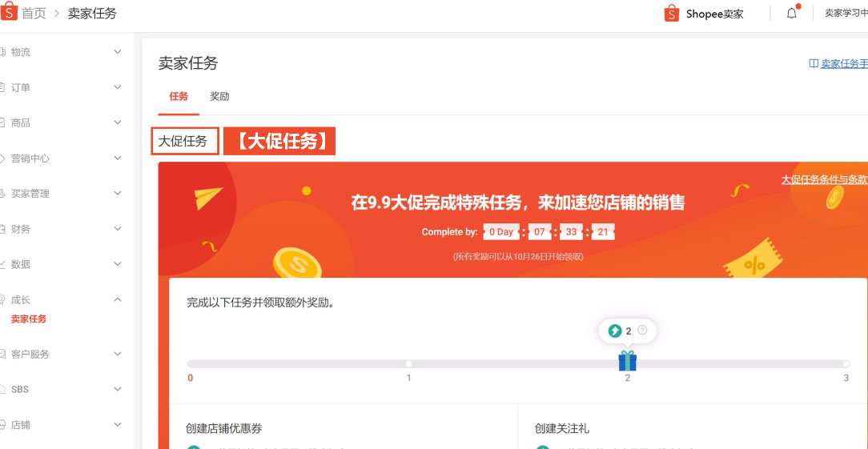This screenshot has width=868, height=449.
Task: Expand the 商品 sidebar section
Action: 118,122
